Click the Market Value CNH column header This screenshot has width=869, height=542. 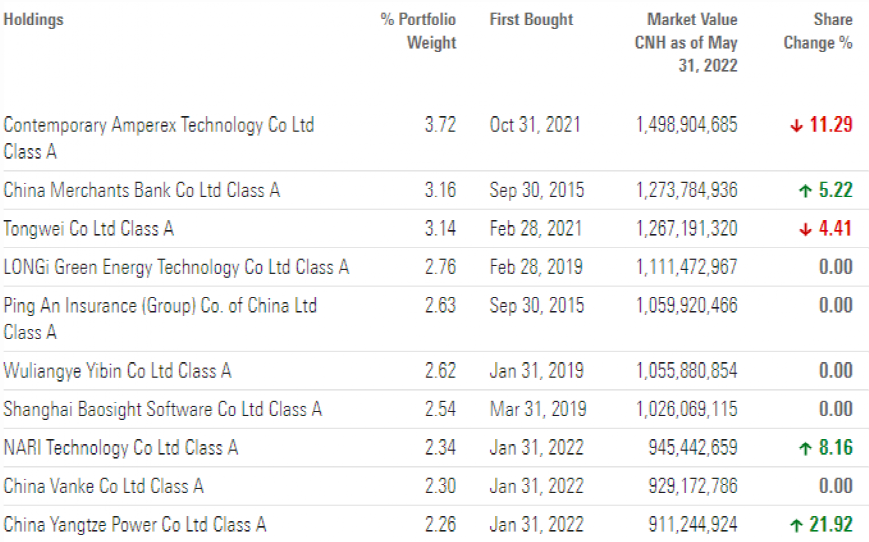coord(688,42)
